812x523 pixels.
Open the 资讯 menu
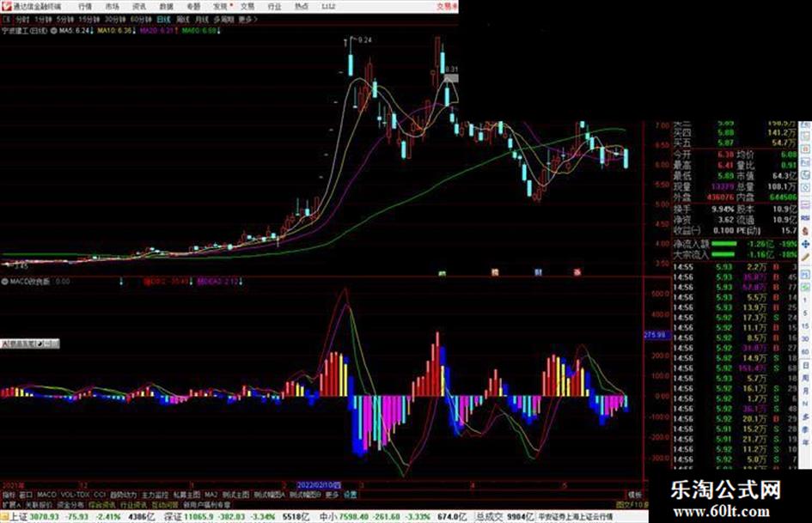click(139, 6)
